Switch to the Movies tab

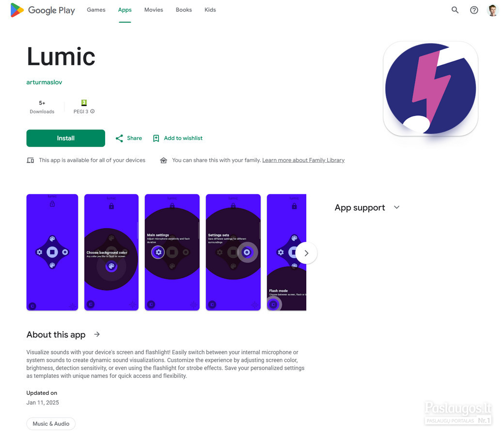click(x=154, y=10)
